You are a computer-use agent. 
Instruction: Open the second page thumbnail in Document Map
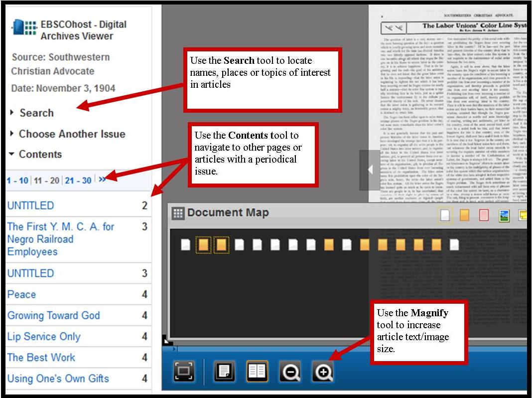click(203, 244)
